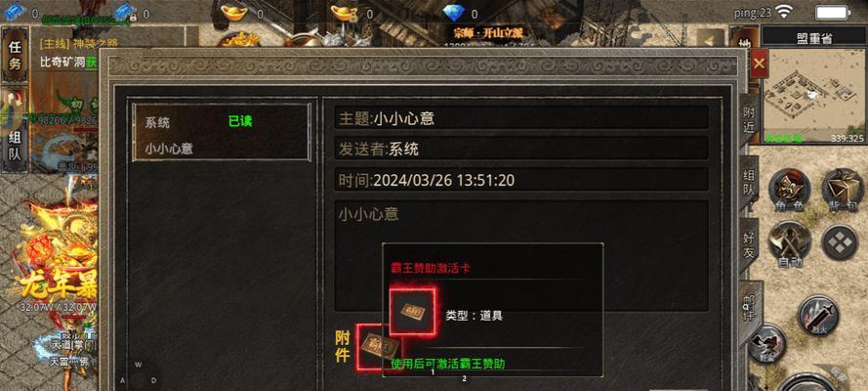Close the mail window with red X
The image size is (868, 391).
tap(759, 64)
